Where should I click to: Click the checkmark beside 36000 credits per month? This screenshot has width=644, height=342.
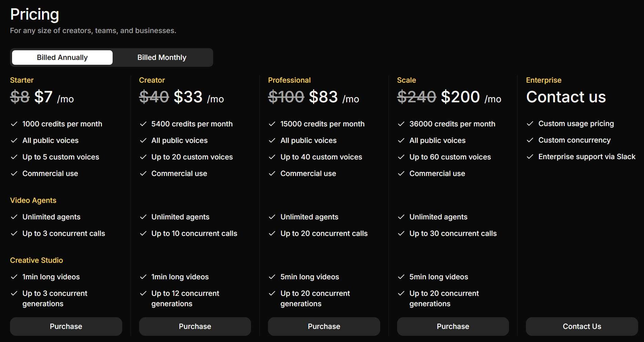(401, 124)
